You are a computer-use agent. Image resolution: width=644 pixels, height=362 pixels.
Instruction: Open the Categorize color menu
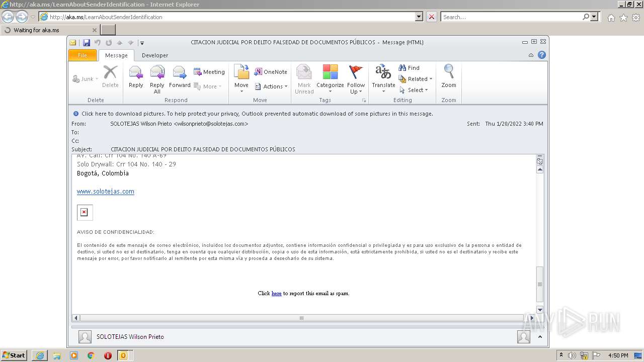pyautogui.click(x=330, y=79)
